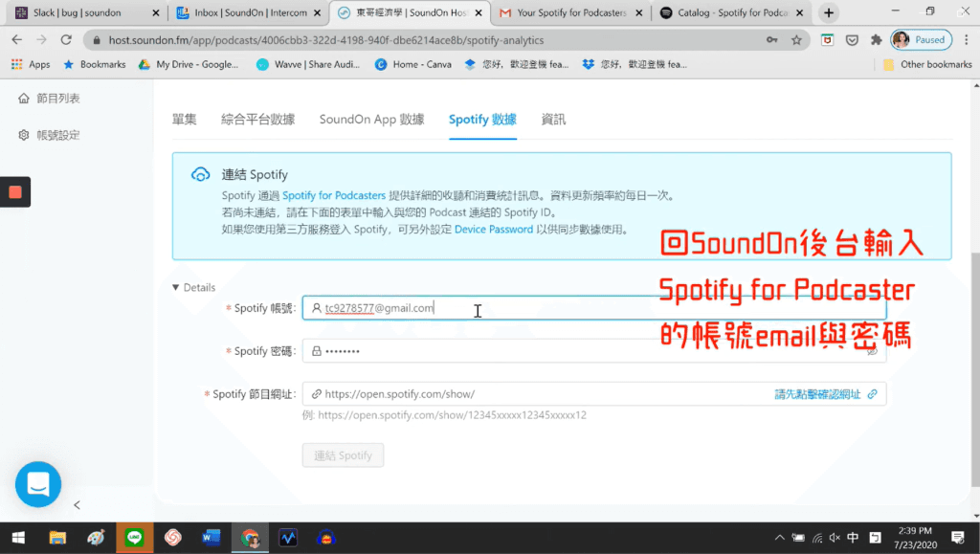980x554 pixels.
Task: Open the My Drive - Google bookmark
Action: pyautogui.click(x=189, y=64)
